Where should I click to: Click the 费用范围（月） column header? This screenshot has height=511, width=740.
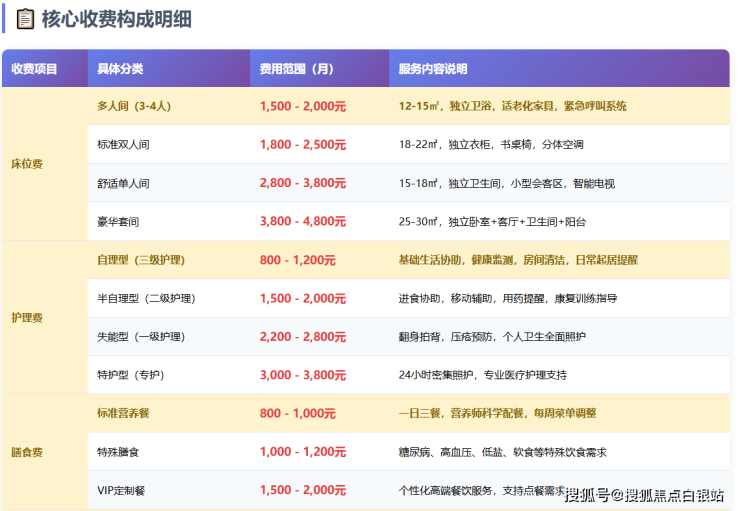click(297, 69)
